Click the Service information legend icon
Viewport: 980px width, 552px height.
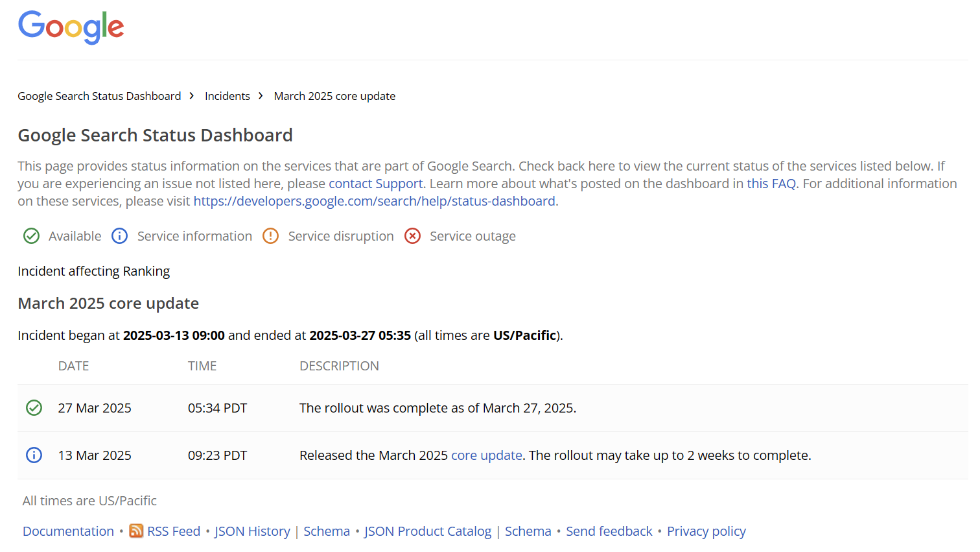(120, 236)
